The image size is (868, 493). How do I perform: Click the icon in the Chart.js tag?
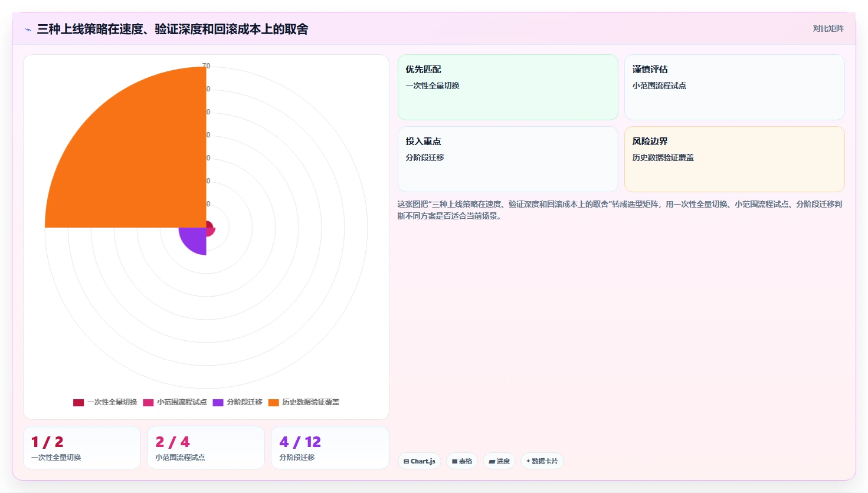pos(406,462)
